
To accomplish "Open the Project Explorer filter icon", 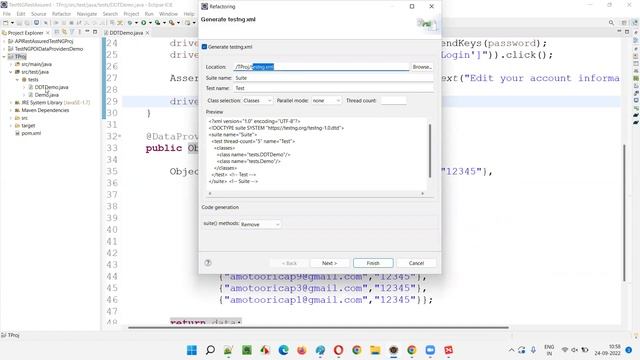I will click(x=72, y=32).
